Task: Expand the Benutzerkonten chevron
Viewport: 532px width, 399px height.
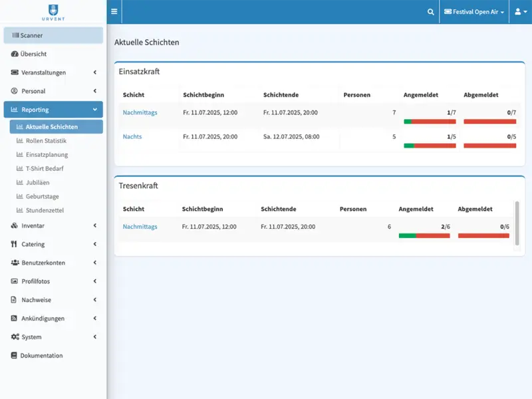Action: pos(95,263)
